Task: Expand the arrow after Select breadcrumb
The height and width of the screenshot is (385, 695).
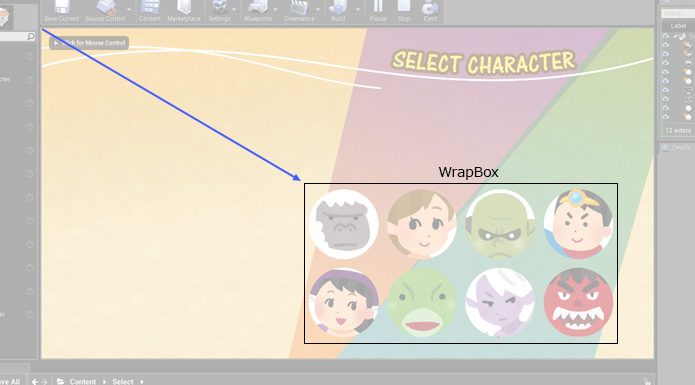Action: [142, 381]
